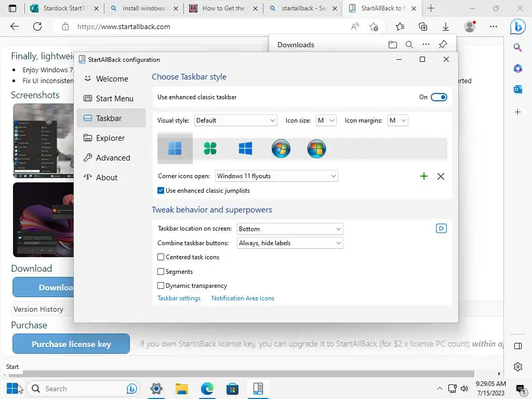Viewport: 532px width, 399px height.
Task: Open the Explorer settings section
Action: [x=111, y=138]
